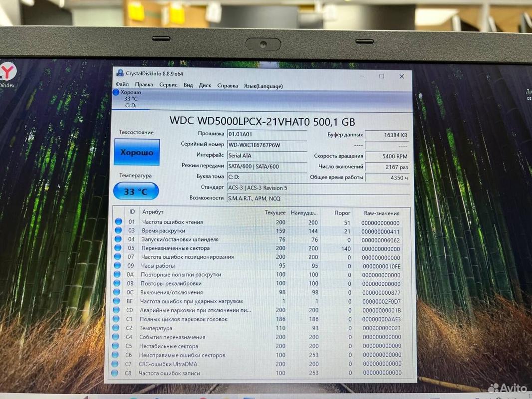Screen dimensions: 532x399
Task: Open the Файл menu
Action: [122, 84]
